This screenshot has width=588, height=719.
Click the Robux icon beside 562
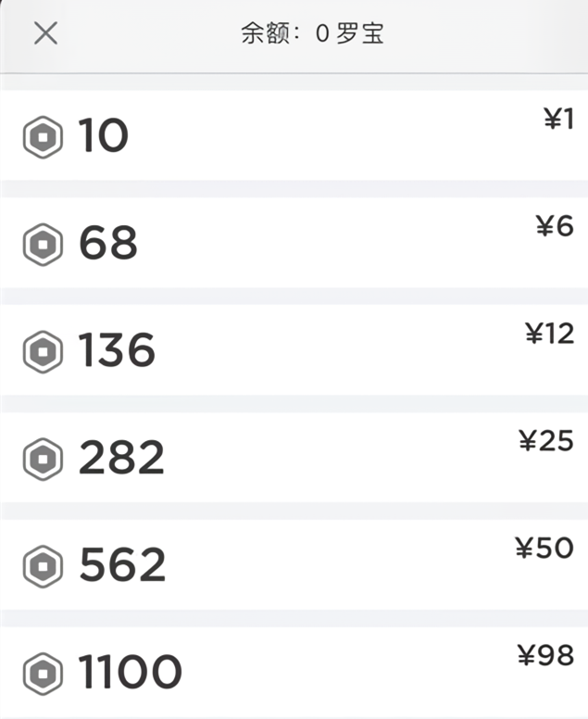tap(43, 565)
